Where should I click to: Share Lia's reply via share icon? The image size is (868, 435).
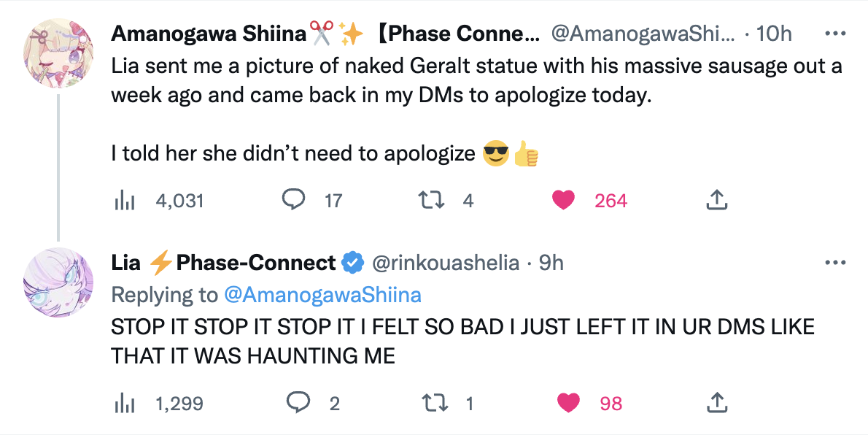716,401
